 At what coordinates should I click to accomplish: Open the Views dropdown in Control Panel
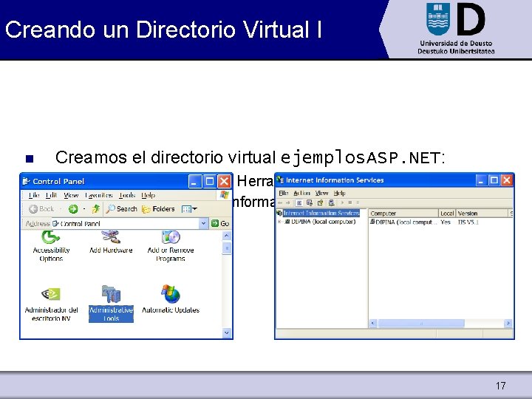click(189, 209)
